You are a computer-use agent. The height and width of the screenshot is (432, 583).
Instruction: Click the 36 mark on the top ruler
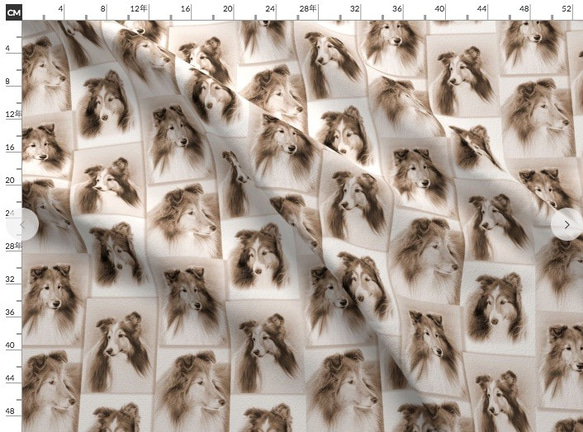(x=397, y=9)
